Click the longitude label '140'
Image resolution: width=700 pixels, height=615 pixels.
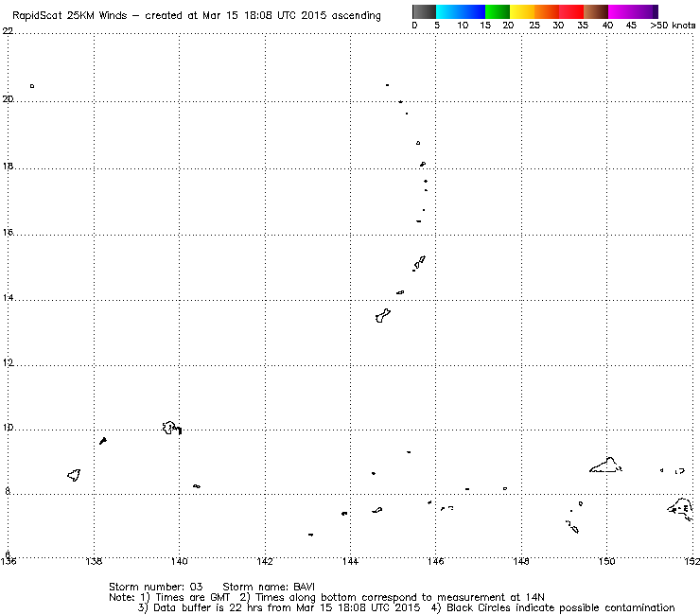pyautogui.click(x=180, y=561)
